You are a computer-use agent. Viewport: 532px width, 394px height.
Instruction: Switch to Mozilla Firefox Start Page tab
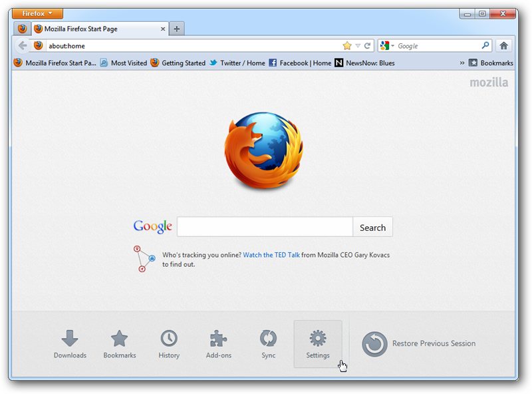(x=100, y=29)
